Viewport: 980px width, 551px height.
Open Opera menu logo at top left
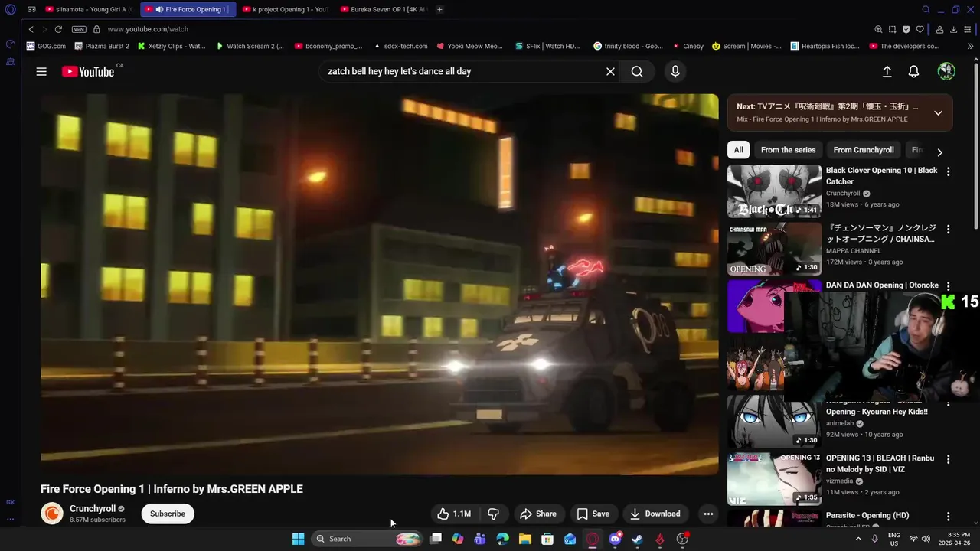(x=10, y=9)
